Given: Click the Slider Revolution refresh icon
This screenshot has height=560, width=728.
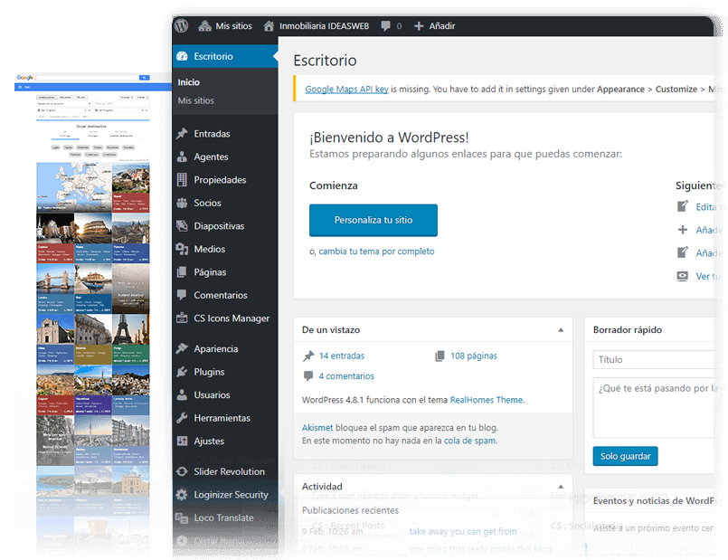Looking at the screenshot, I should tap(182, 471).
